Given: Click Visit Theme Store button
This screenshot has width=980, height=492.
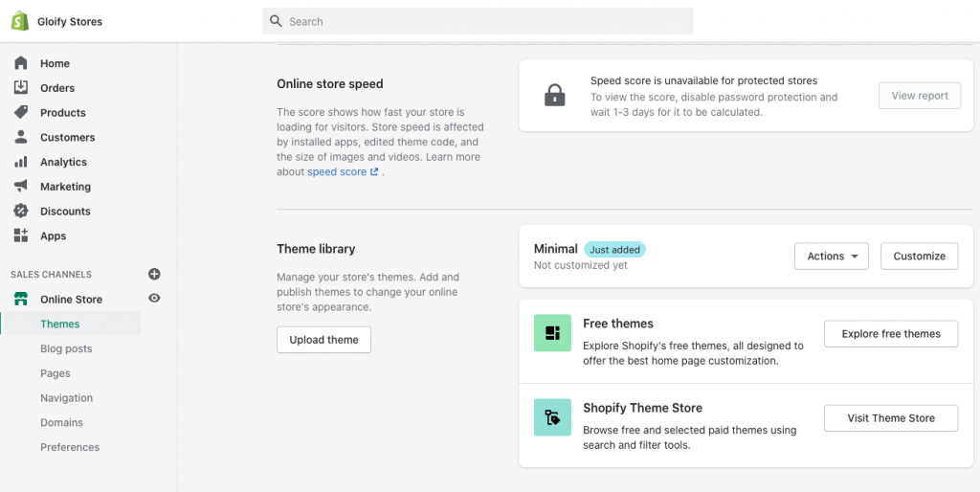Looking at the screenshot, I should (891, 418).
